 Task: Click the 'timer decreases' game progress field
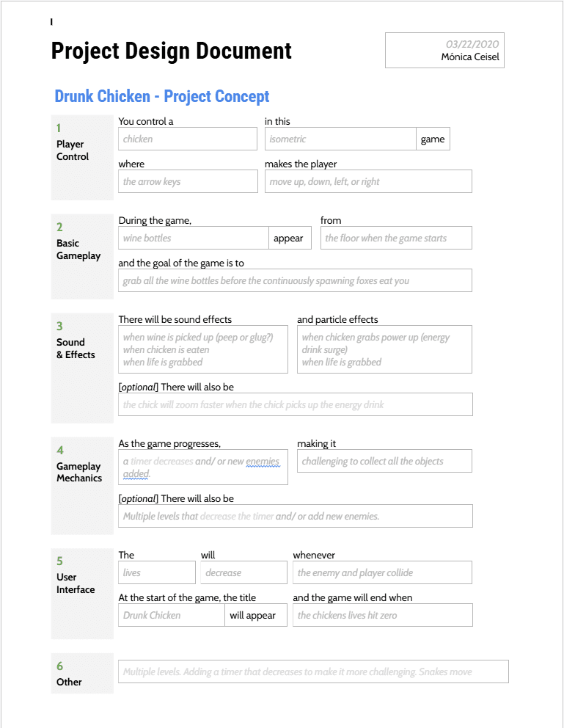(x=203, y=467)
